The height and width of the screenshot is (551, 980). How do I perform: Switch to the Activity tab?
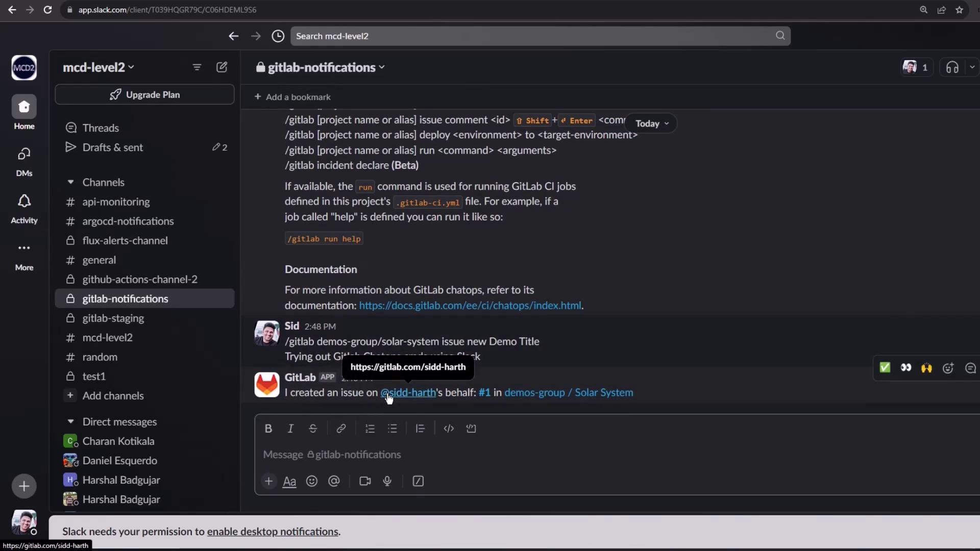24,208
